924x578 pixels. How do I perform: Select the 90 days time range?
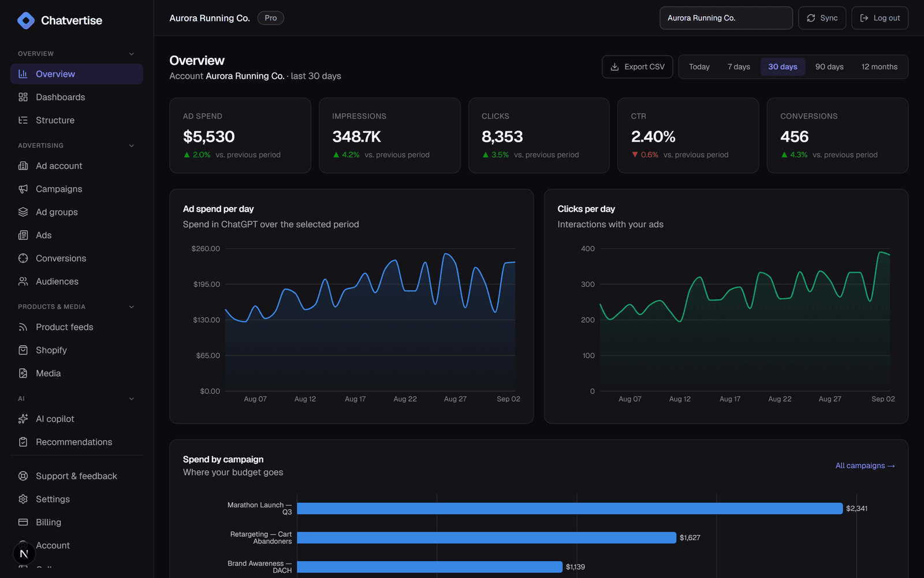(x=829, y=67)
